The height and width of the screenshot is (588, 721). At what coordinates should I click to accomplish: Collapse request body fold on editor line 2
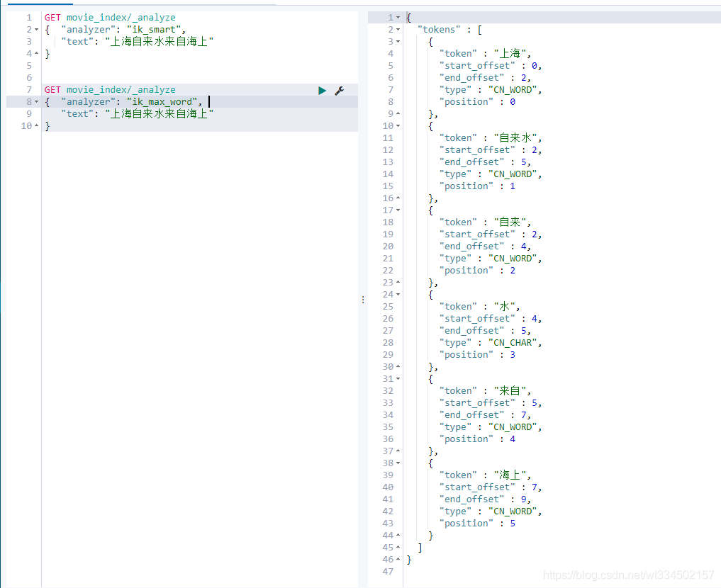[x=36, y=30]
